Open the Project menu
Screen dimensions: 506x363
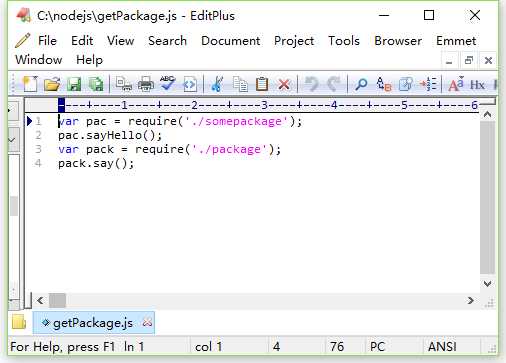click(294, 41)
